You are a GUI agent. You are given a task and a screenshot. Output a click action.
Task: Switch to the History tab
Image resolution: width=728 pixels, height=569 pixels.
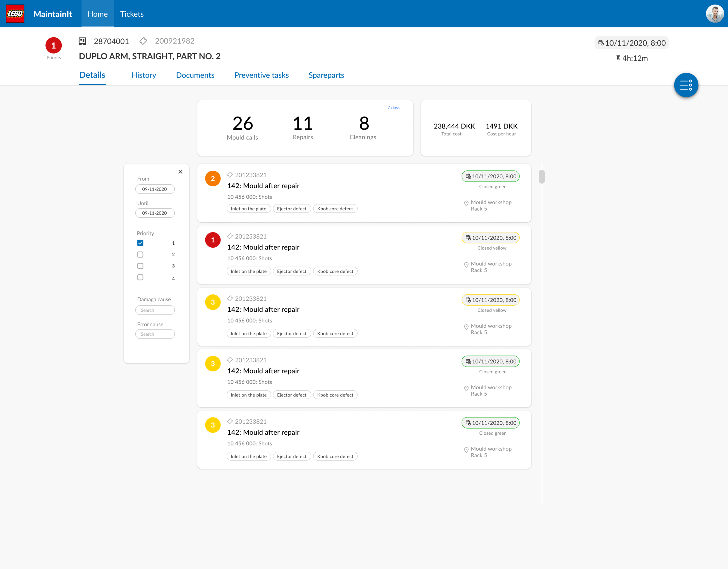(144, 75)
